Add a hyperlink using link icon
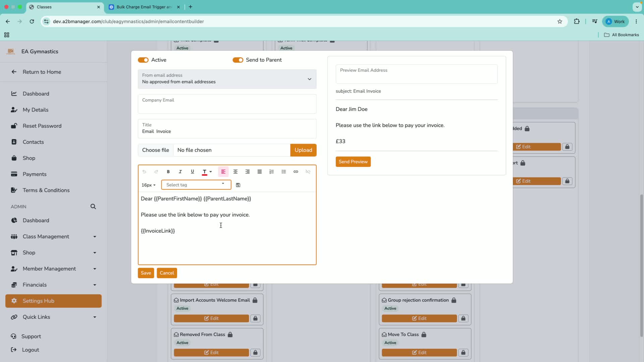Screen dimensions: 644x362 tap(296, 172)
